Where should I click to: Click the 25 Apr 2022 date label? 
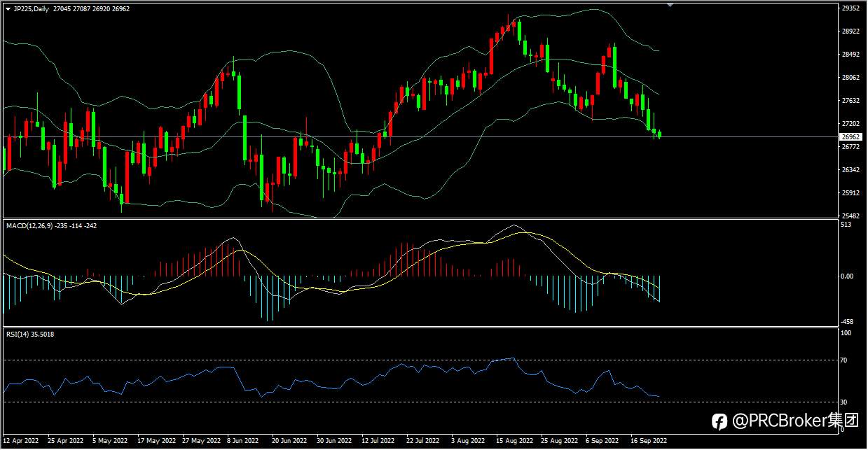pyautogui.click(x=65, y=442)
